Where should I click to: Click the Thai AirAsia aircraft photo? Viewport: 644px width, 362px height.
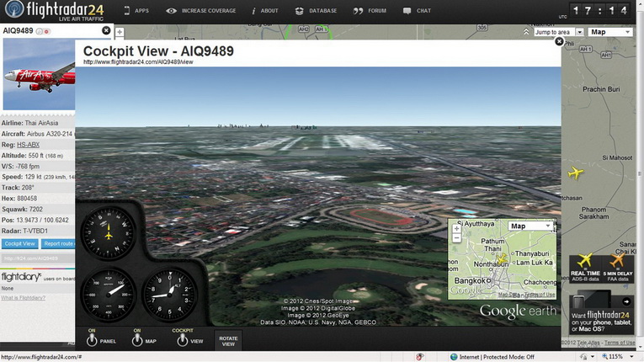39,74
